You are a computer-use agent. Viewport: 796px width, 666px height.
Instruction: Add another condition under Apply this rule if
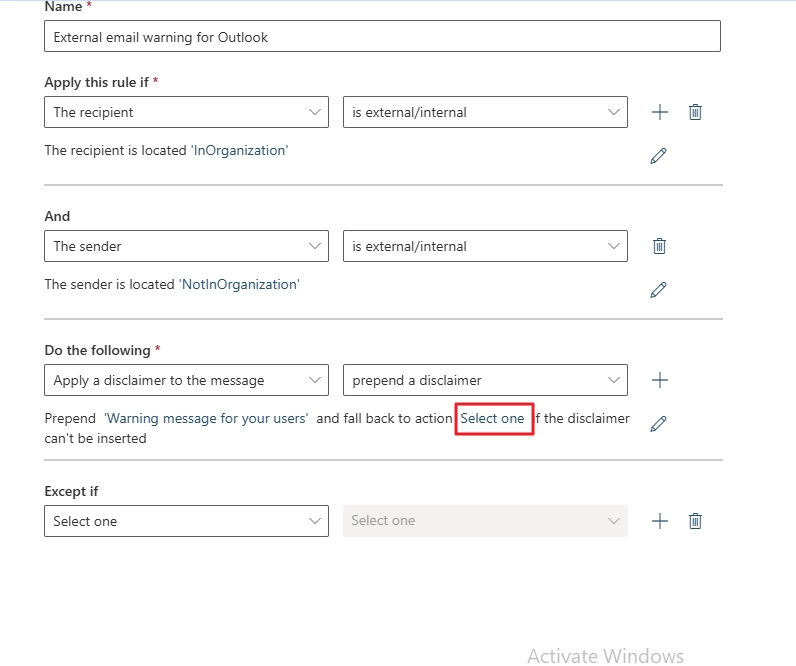pyautogui.click(x=659, y=112)
